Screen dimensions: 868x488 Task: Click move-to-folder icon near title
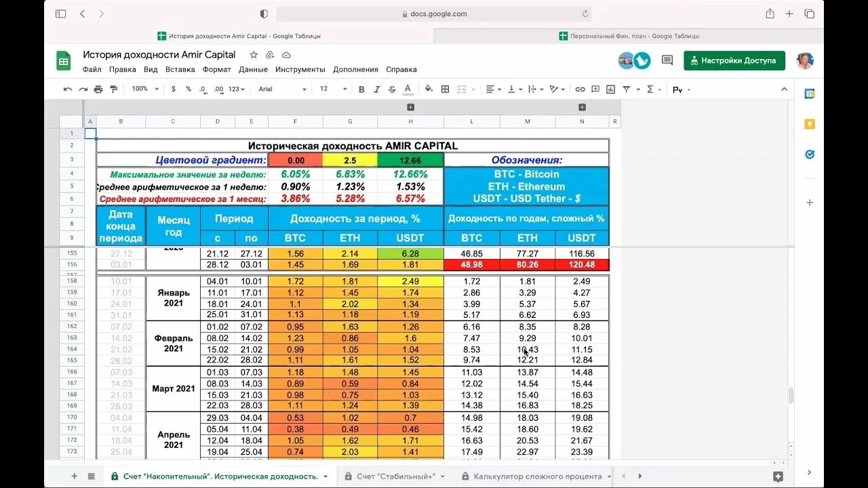tap(270, 54)
